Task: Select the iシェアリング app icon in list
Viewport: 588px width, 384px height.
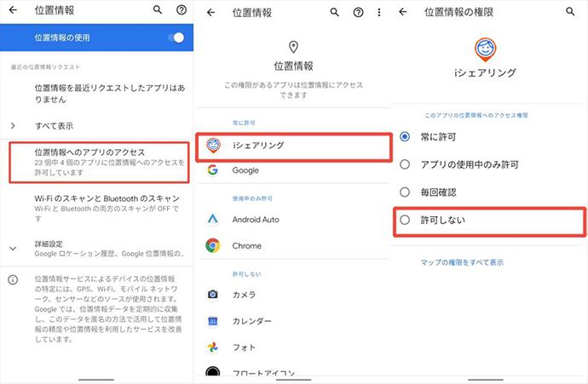Action: (x=213, y=146)
